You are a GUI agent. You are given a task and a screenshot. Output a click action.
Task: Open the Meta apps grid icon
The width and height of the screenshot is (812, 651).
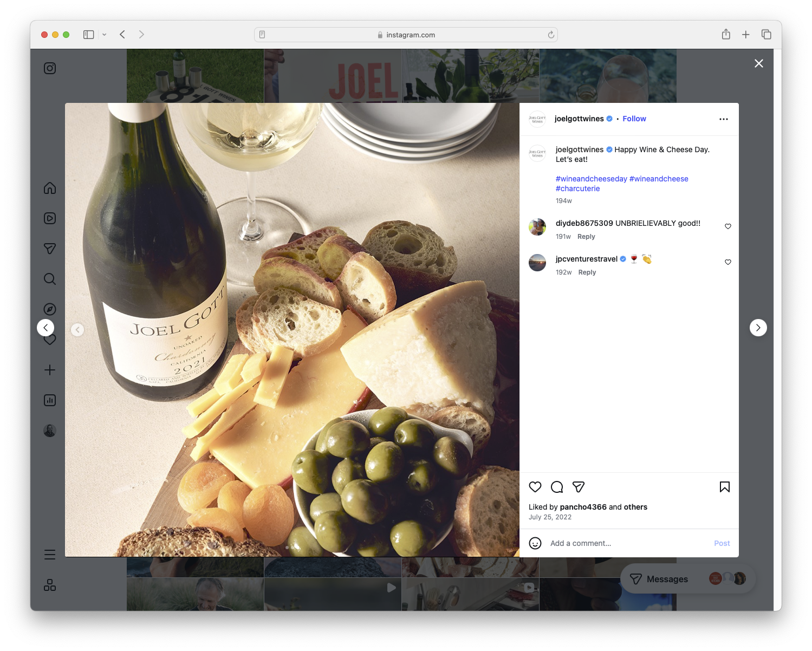click(50, 585)
